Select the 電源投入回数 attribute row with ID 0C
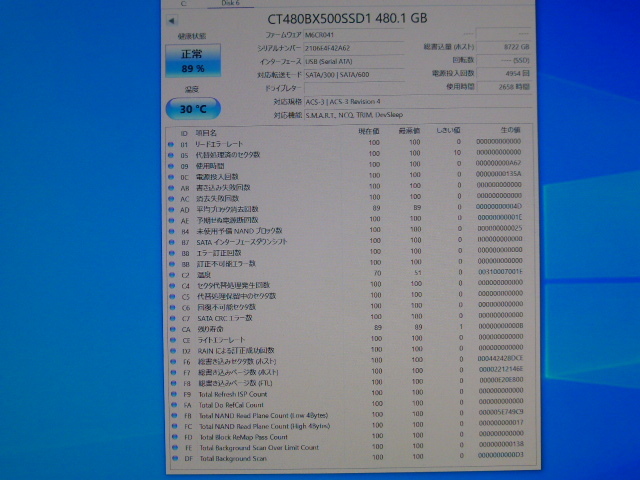This screenshot has height=480, width=640. (x=347, y=176)
